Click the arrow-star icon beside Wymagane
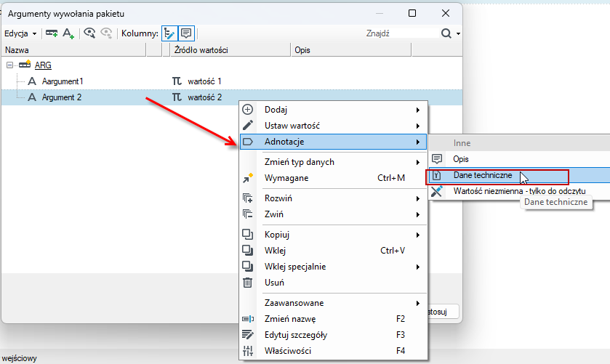The height and width of the screenshot is (364, 610). coord(248,178)
